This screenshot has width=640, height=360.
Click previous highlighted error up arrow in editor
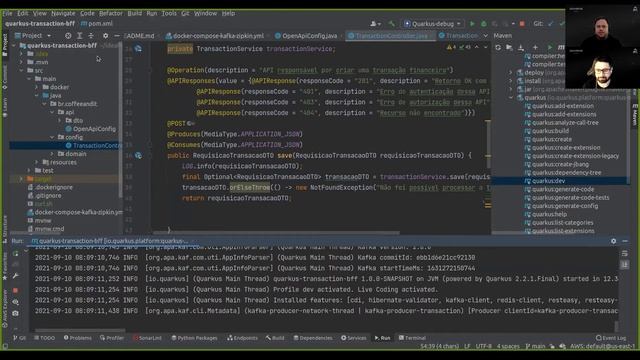[477, 48]
